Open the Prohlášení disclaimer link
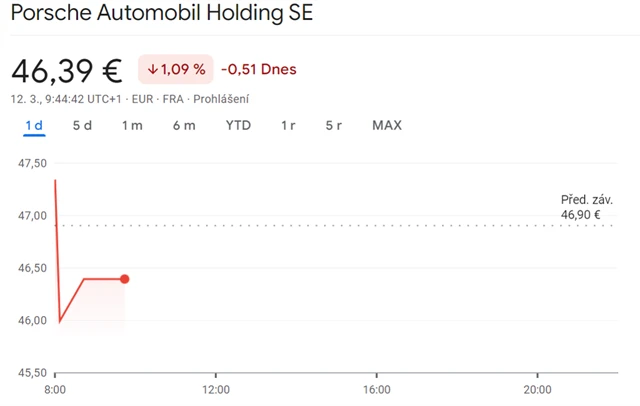The image size is (640, 406). [221, 99]
